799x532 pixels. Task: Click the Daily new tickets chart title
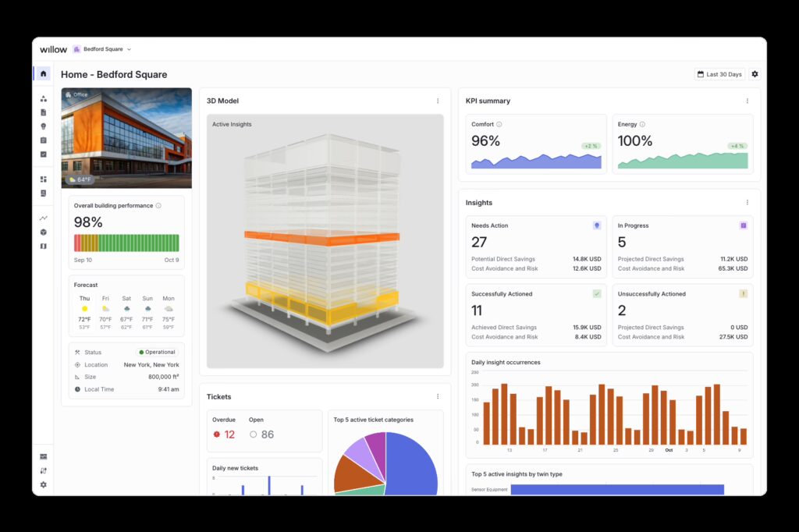pyautogui.click(x=235, y=468)
